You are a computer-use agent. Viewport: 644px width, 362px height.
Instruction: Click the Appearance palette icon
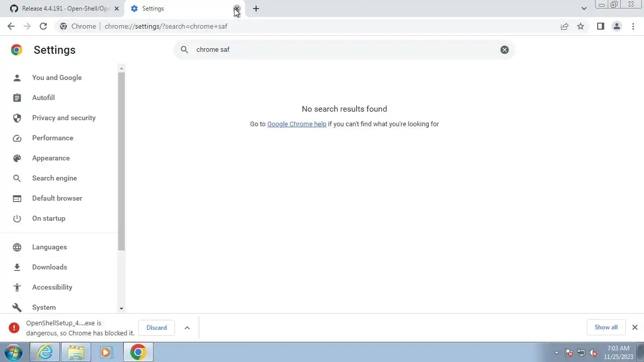click(x=17, y=158)
